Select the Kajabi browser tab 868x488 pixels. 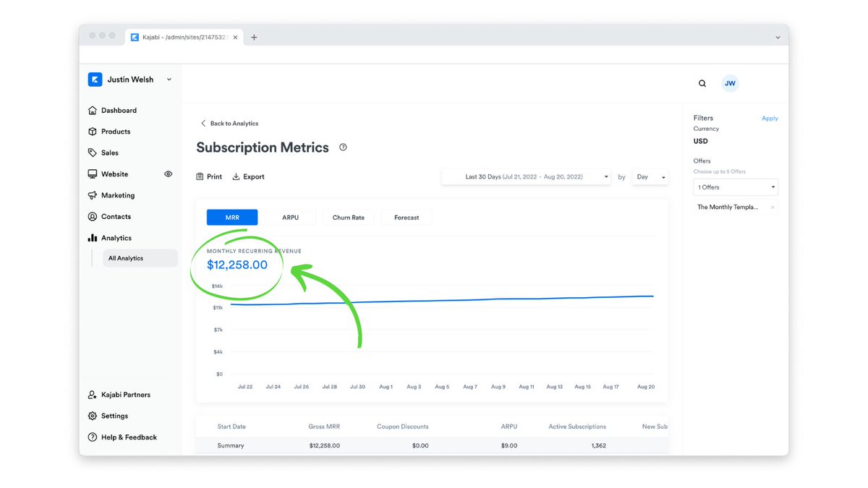coord(184,37)
